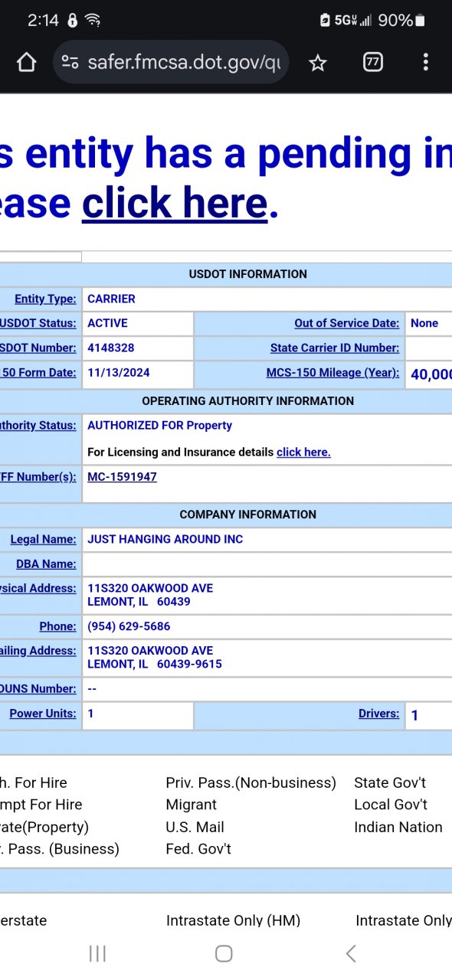
Task: Tap the address bar URL safer.fmcsa.dot.gov
Action: pos(184,63)
